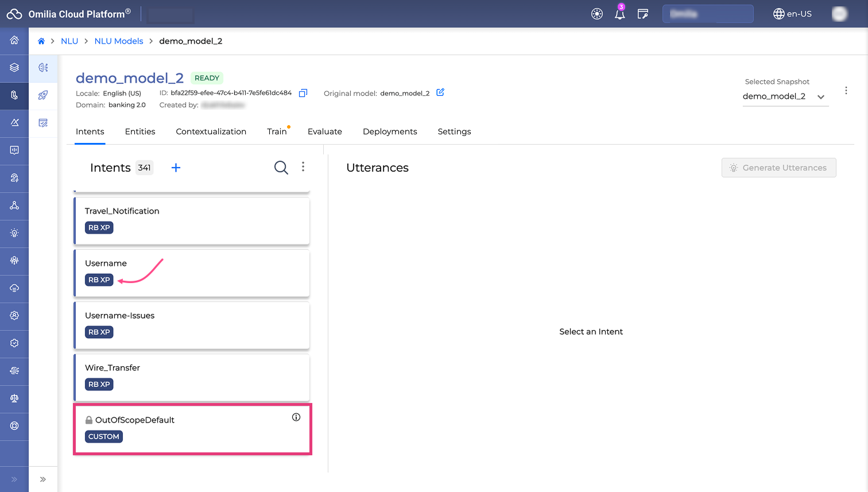Switch to the Entities tab
This screenshot has width=868, height=492.
point(140,131)
